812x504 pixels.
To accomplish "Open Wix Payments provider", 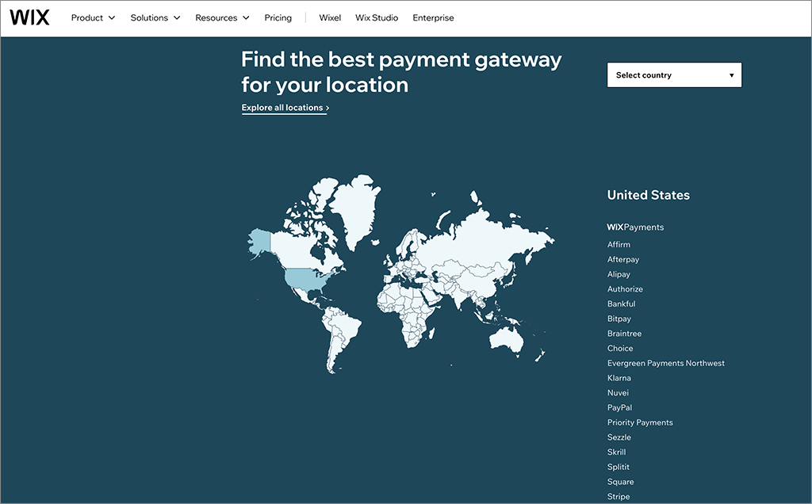I will tap(635, 227).
